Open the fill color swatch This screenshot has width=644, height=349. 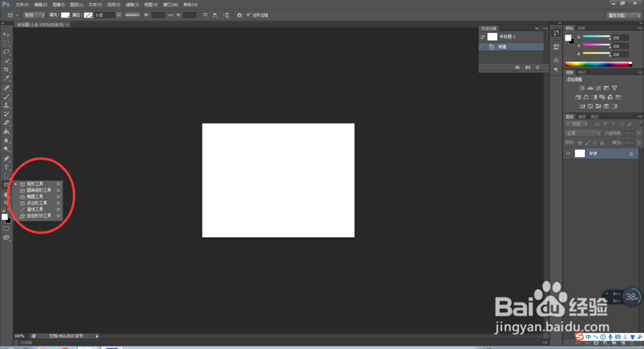click(x=65, y=15)
